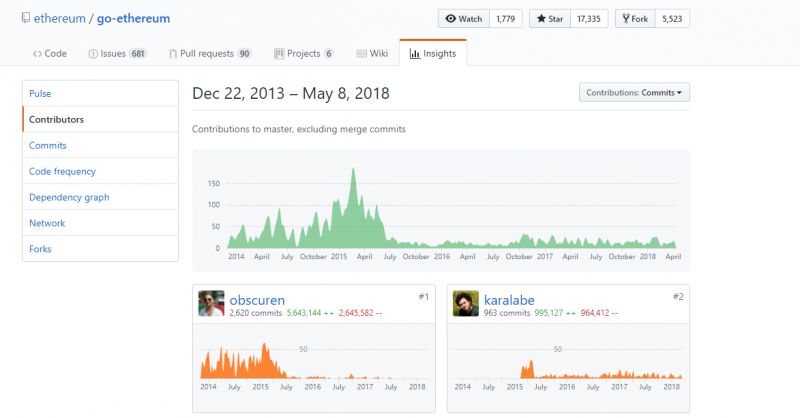800x418 pixels.
Task: Click the #1 rank label
Action: [423, 297]
